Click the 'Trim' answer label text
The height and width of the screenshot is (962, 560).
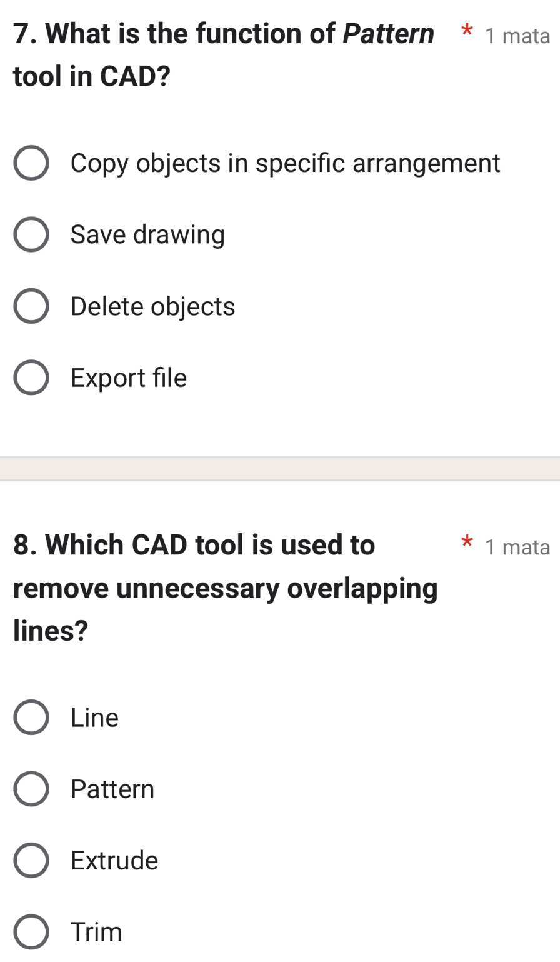click(96, 931)
